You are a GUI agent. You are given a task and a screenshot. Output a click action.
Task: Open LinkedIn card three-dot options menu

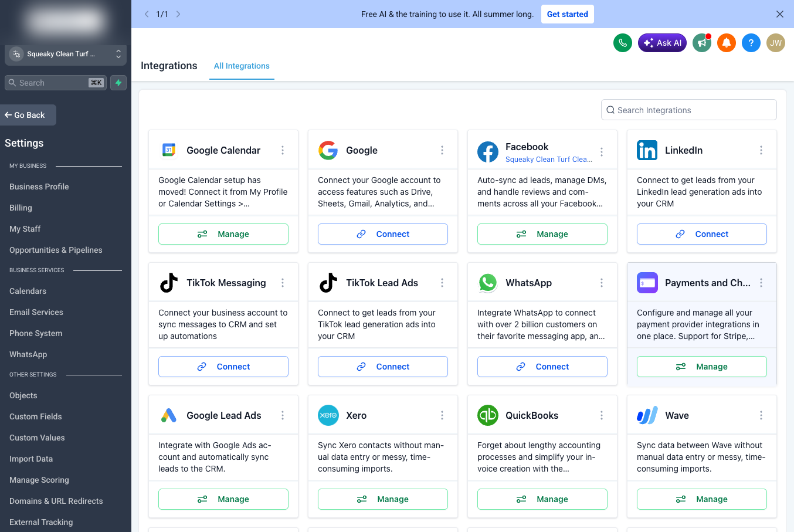761,150
